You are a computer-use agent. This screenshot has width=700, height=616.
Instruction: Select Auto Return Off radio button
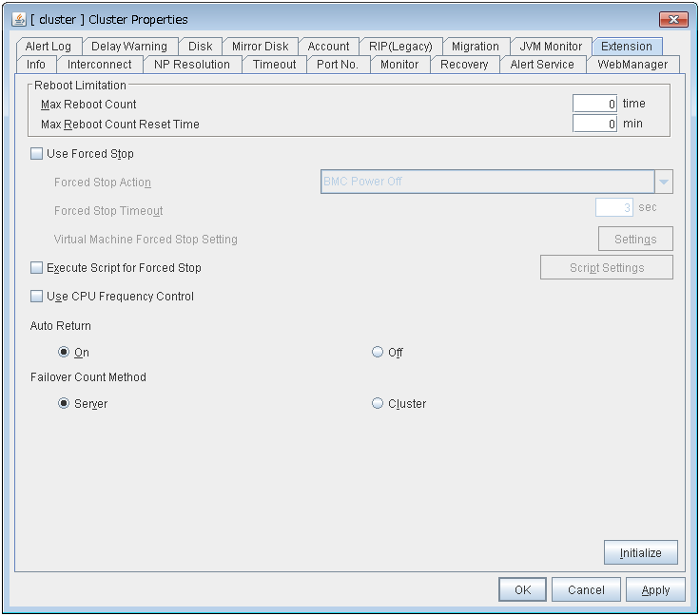click(x=378, y=352)
